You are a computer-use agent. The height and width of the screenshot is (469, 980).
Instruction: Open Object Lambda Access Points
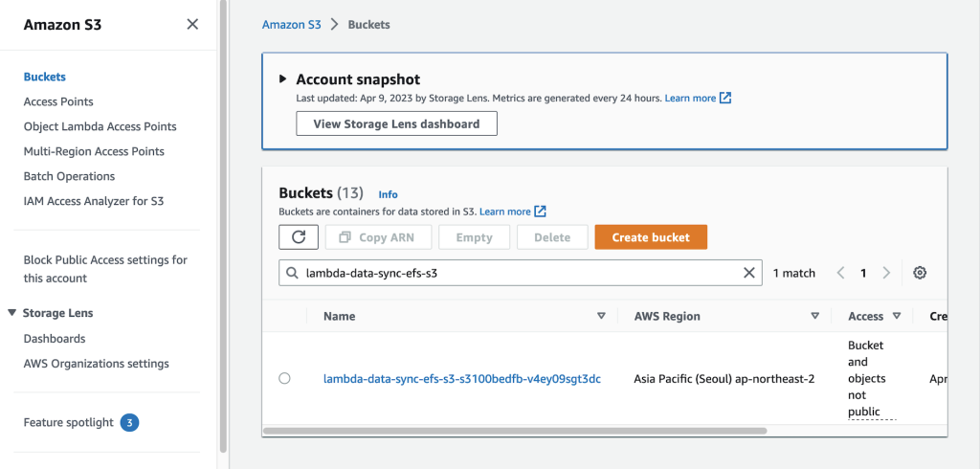100,126
